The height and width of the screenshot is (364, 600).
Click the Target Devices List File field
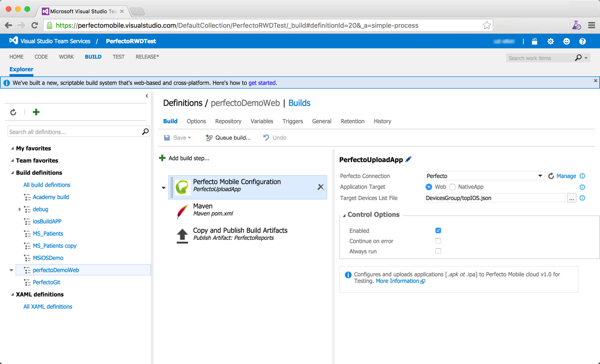pyautogui.click(x=495, y=198)
